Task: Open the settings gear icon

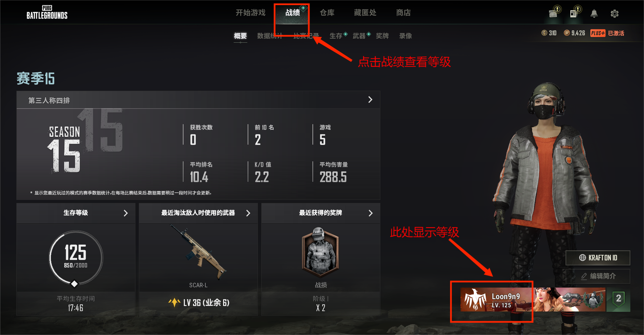Action: pos(614,14)
